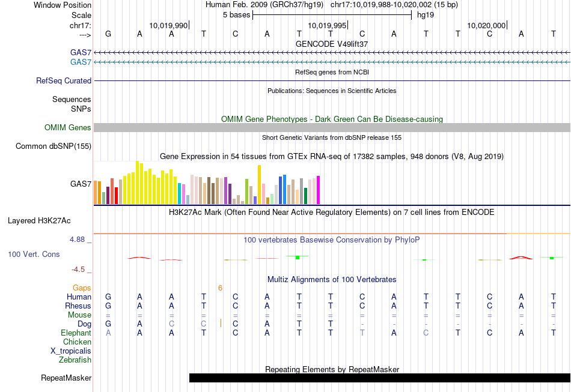Click the Rhesus species label

(78, 306)
